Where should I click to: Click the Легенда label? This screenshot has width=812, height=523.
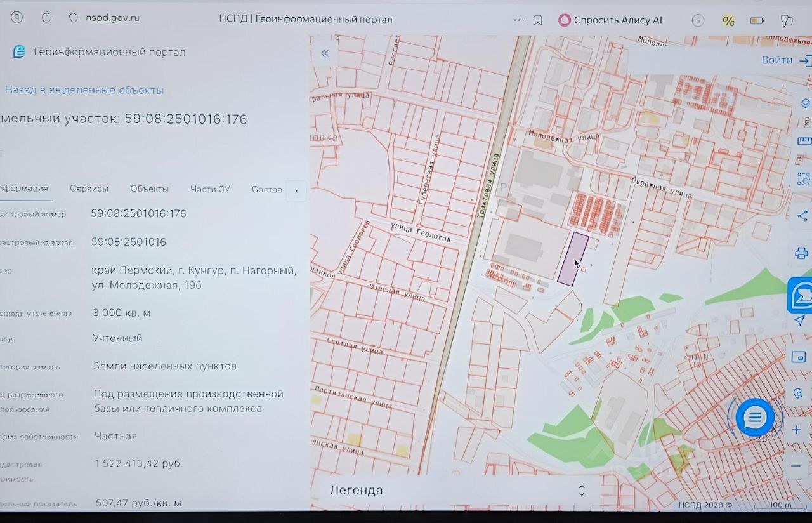pyautogui.click(x=356, y=490)
